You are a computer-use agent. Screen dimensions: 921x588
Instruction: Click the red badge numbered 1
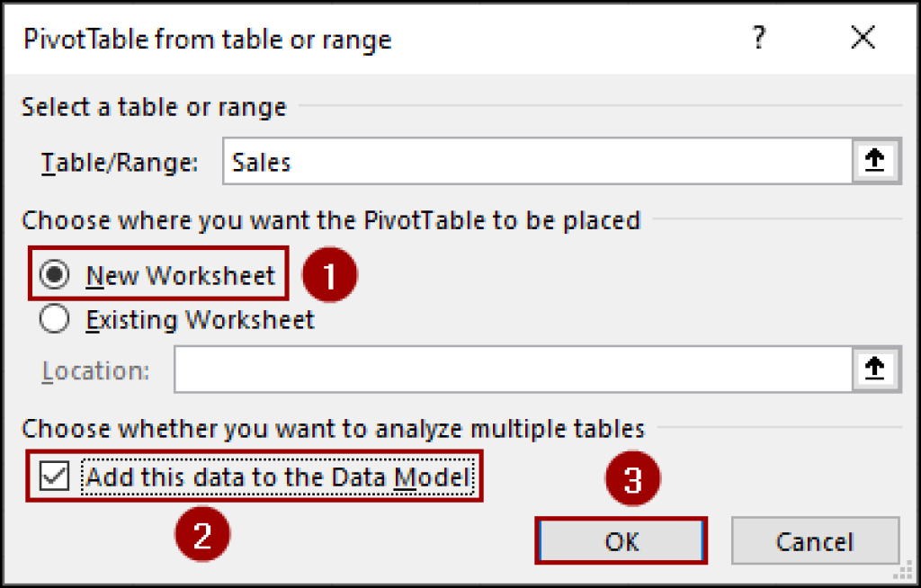click(x=329, y=273)
